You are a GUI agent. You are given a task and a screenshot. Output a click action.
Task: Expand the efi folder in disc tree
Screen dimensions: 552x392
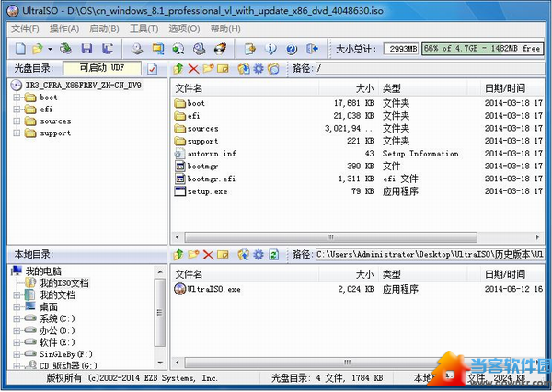click(x=17, y=110)
